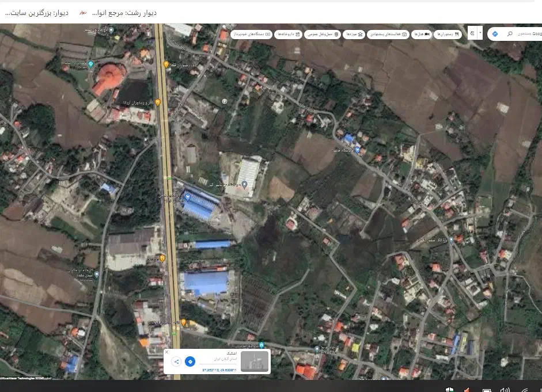
Task: Open the location card photo thumbnail
Action: click(x=254, y=361)
